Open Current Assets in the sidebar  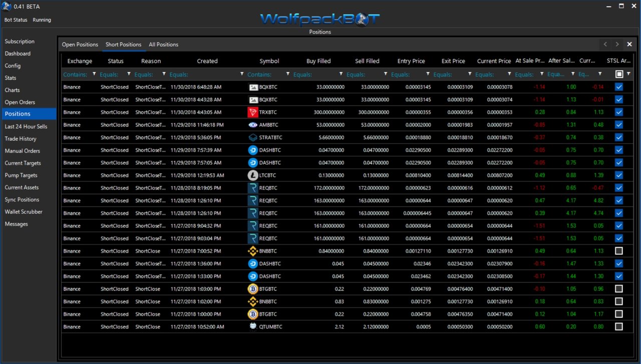click(x=22, y=187)
